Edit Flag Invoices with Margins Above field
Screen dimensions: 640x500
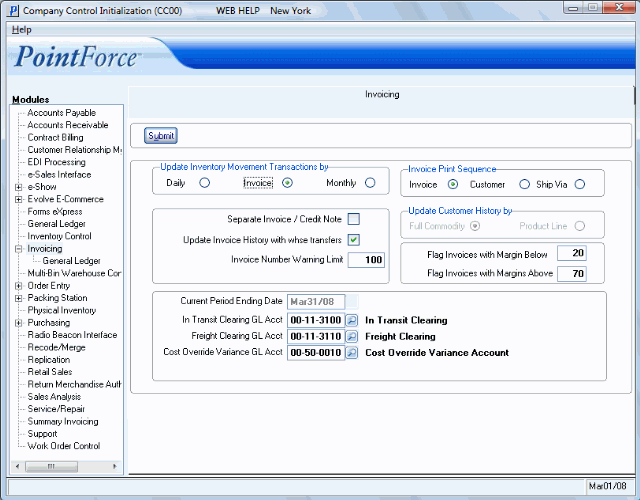click(571, 273)
